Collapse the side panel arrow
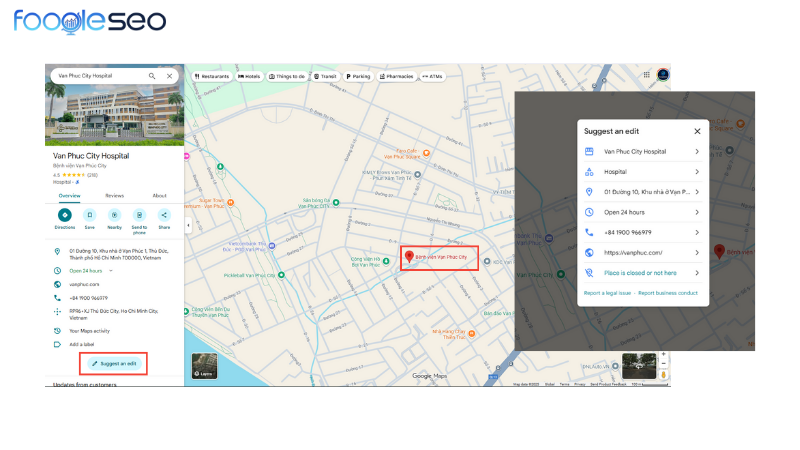Screen dimensions: 800x450 [188, 225]
